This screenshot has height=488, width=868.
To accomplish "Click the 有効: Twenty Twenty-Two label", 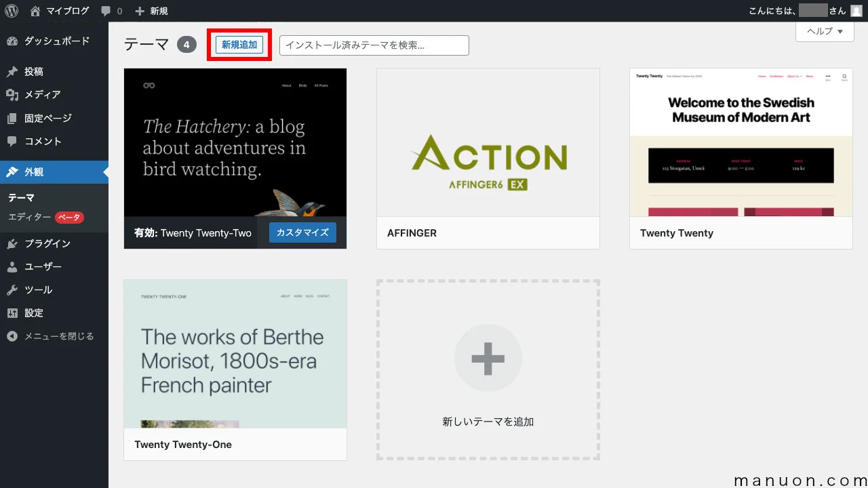I will tap(193, 233).
